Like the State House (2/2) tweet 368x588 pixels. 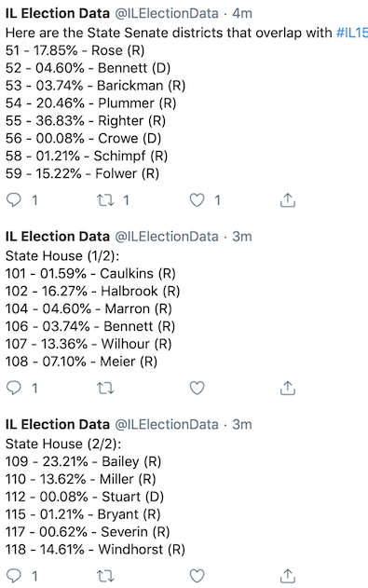(197, 576)
